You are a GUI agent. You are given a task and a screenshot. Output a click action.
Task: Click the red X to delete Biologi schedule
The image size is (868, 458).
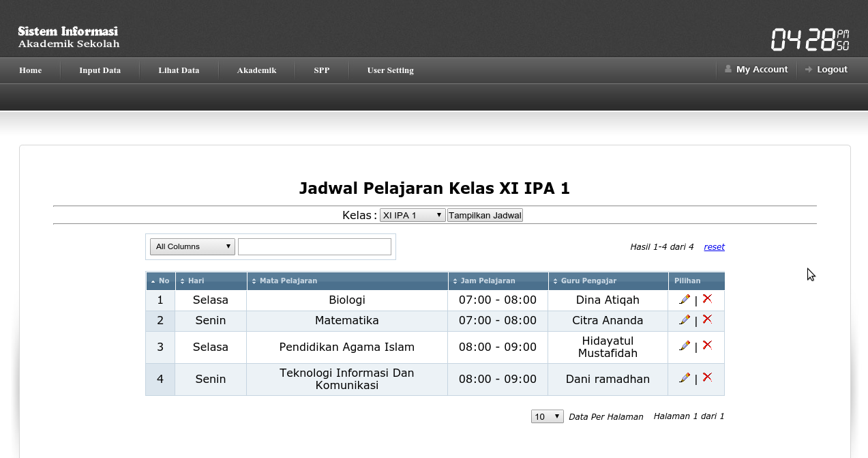point(706,298)
